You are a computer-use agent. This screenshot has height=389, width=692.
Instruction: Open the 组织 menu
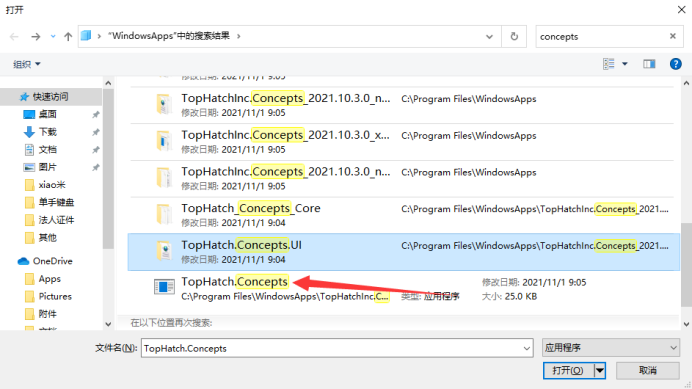pos(27,64)
